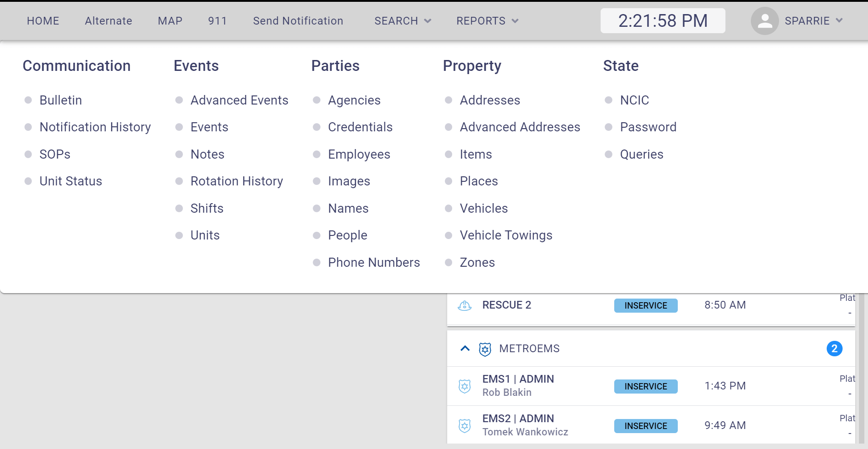Open Unit Status search
Image resolution: width=868 pixels, height=449 pixels.
tap(71, 181)
